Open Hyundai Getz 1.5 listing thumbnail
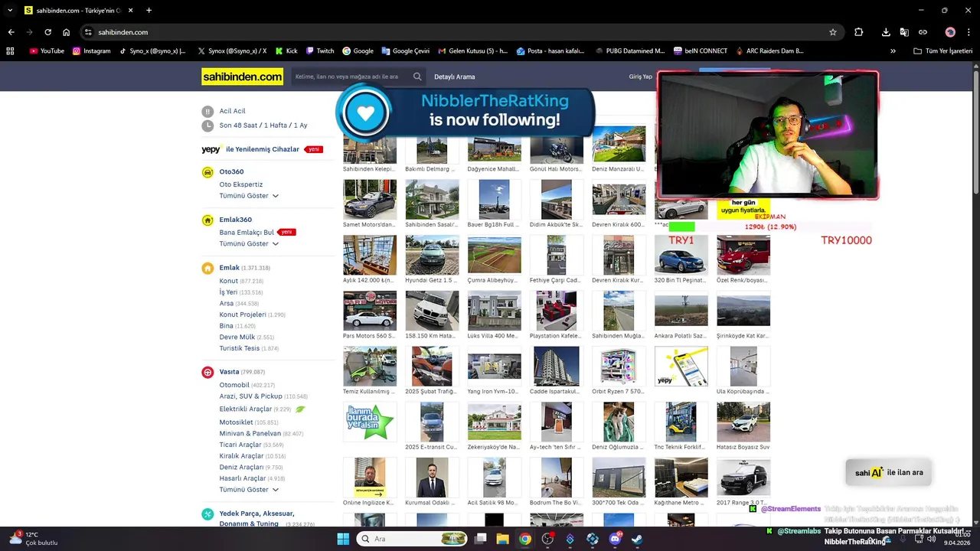 click(432, 255)
